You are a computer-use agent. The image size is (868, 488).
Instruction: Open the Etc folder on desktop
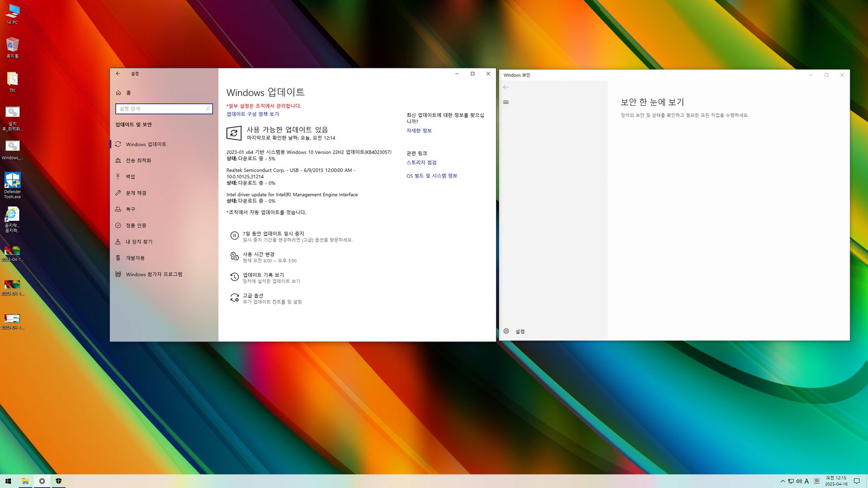tap(12, 82)
